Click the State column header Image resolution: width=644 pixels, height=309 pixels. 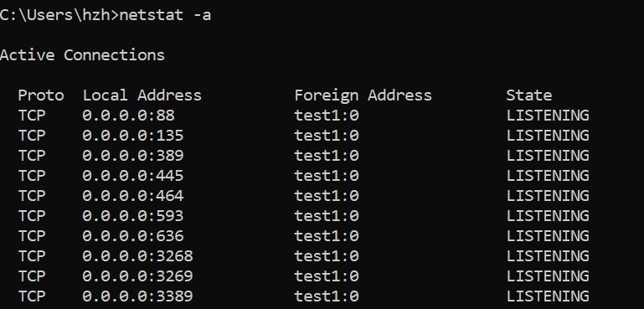pos(529,95)
